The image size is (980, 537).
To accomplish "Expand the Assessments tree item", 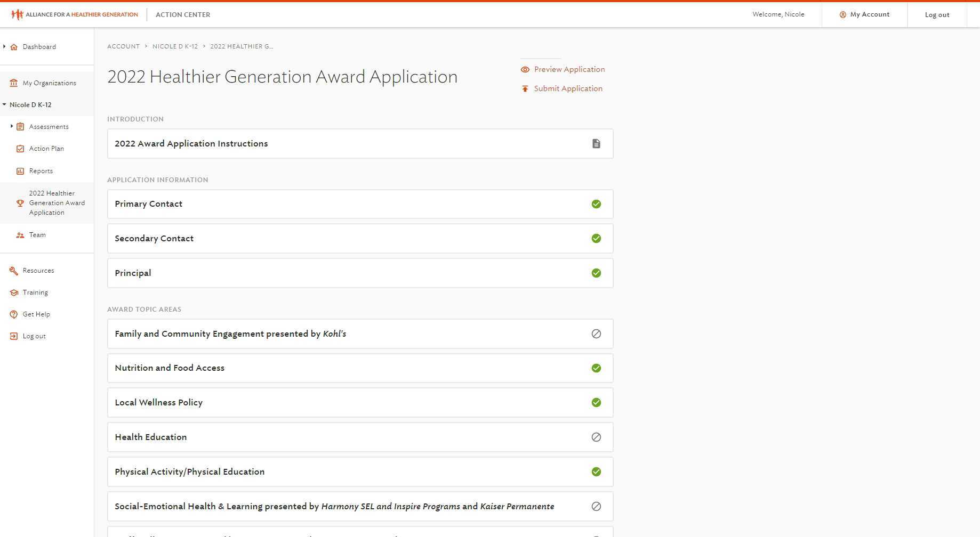I will click(12, 126).
